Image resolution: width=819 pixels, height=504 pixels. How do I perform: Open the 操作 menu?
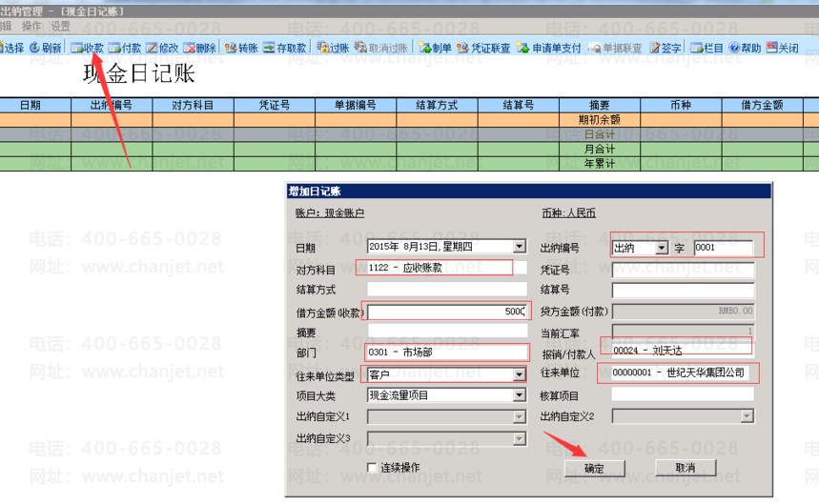pyautogui.click(x=31, y=26)
